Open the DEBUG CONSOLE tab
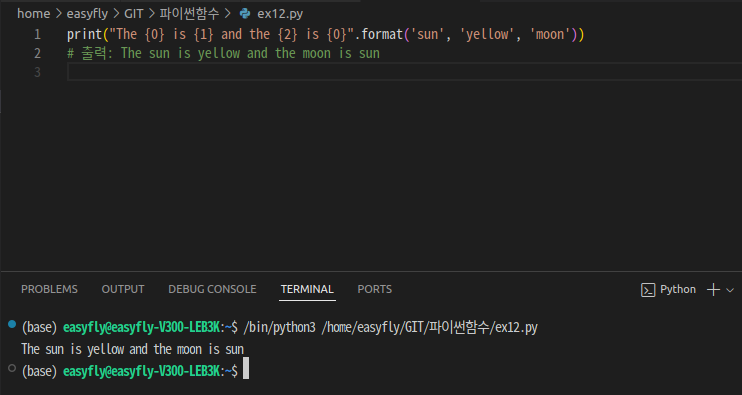The height and width of the screenshot is (395, 742). [x=212, y=289]
